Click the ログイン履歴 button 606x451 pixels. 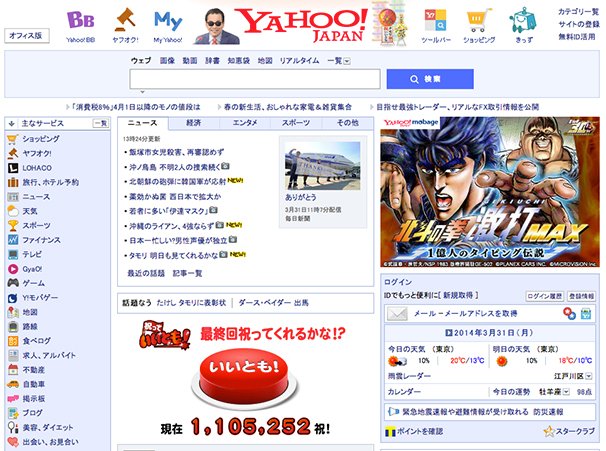pyautogui.click(x=545, y=296)
